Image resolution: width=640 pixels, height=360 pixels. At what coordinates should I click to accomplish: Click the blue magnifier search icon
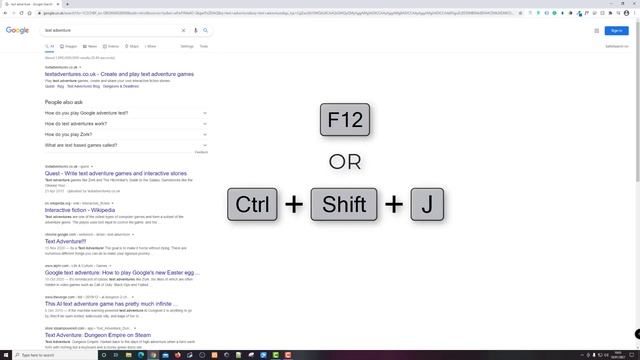205,30
